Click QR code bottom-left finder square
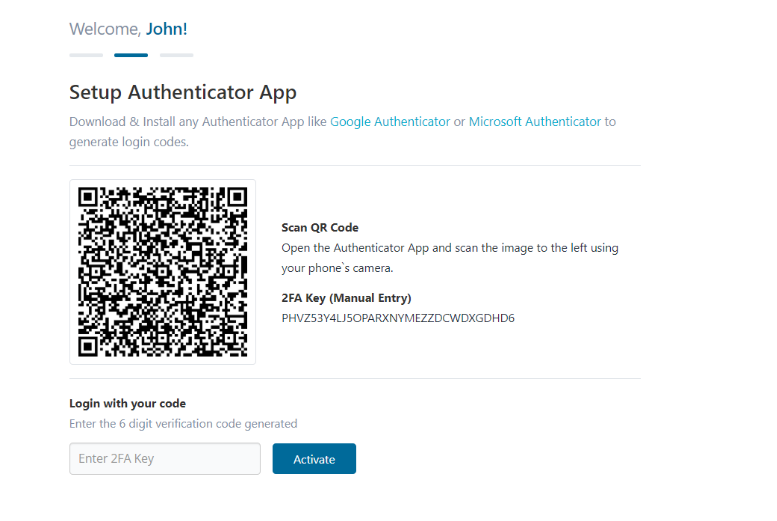The height and width of the screenshot is (521, 777). click(88, 347)
